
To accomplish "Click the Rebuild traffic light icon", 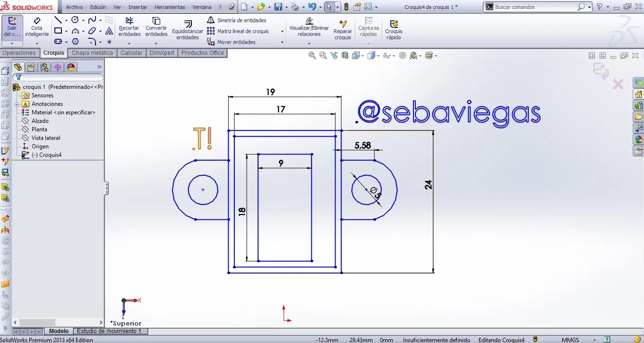I will point(346,7).
